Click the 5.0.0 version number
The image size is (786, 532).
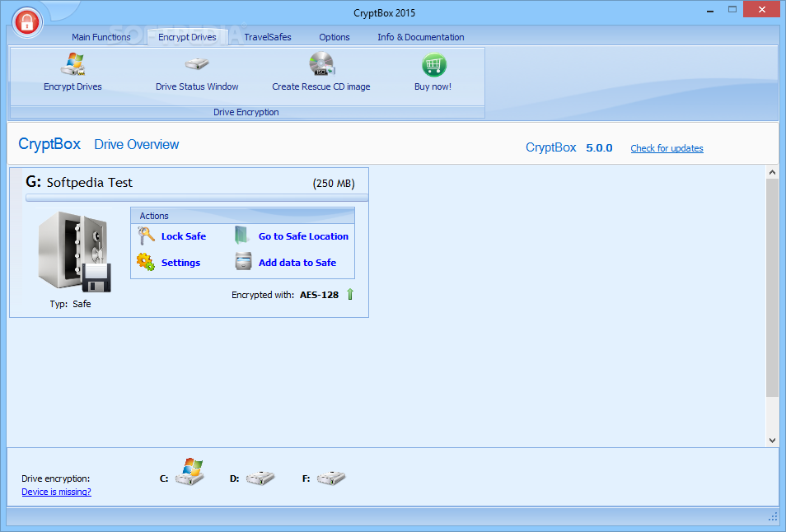(599, 148)
